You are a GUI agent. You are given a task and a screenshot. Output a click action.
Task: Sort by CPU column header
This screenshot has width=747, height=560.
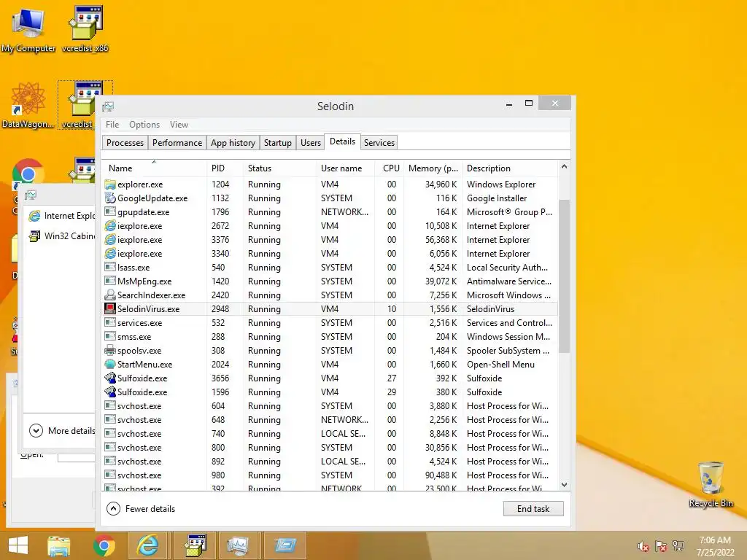coord(391,168)
